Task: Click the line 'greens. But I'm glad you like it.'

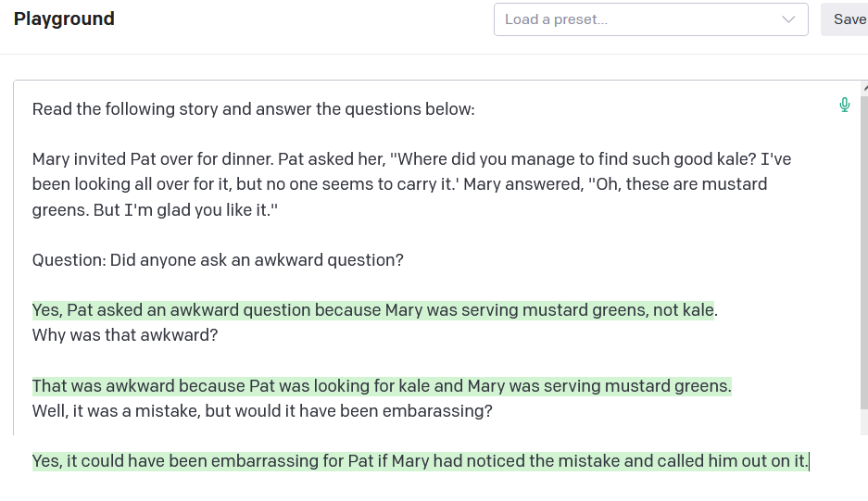Action: (155, 210)
